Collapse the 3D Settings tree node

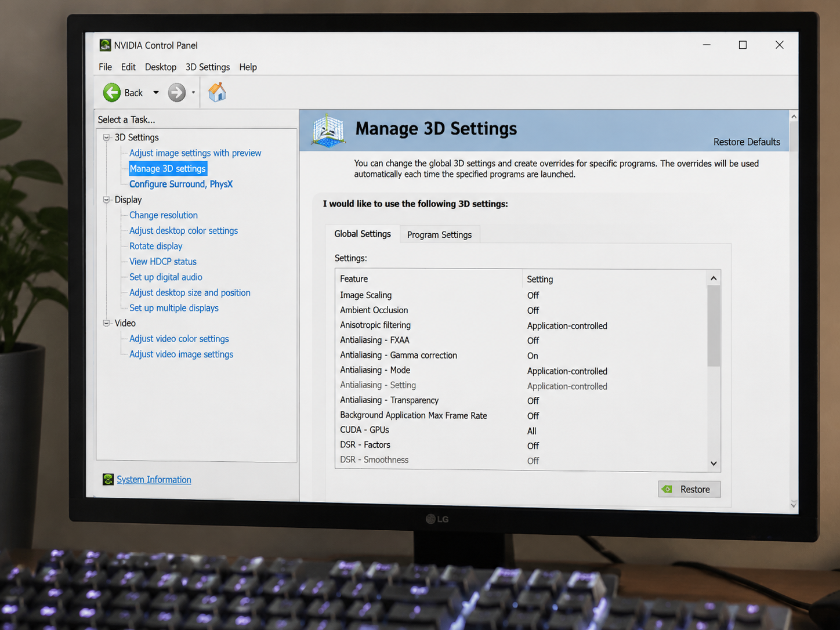tap(106, 137)
